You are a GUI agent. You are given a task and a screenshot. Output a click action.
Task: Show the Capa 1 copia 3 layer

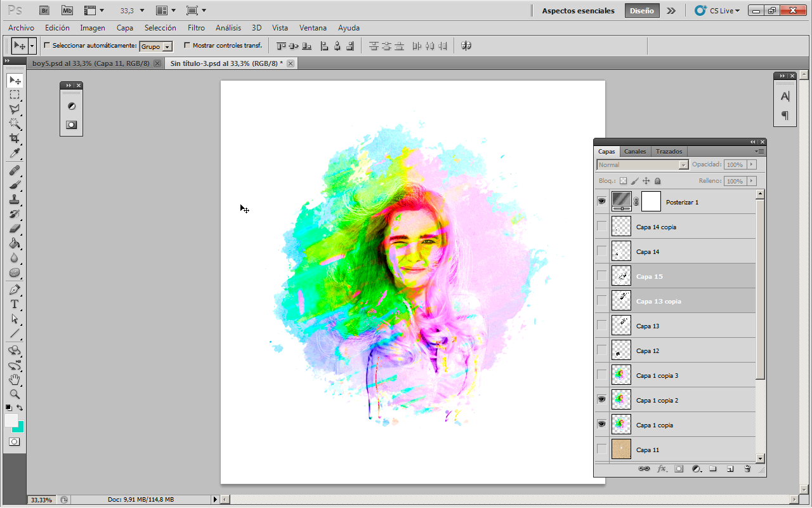coord(601,375)
